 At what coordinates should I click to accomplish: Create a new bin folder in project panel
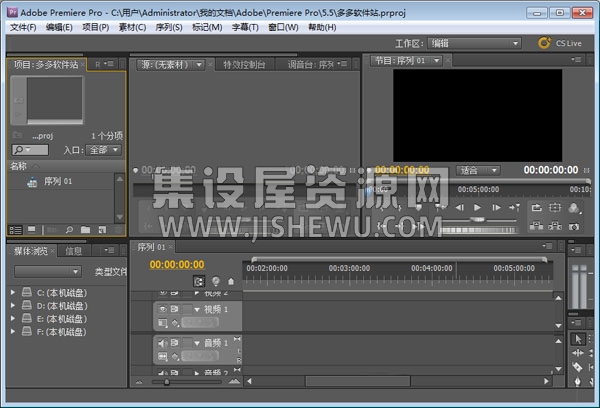(86, 230)
